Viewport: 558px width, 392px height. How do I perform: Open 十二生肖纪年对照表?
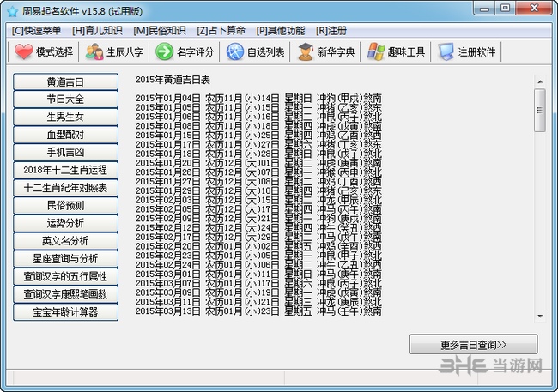click(x=66, y=188)
